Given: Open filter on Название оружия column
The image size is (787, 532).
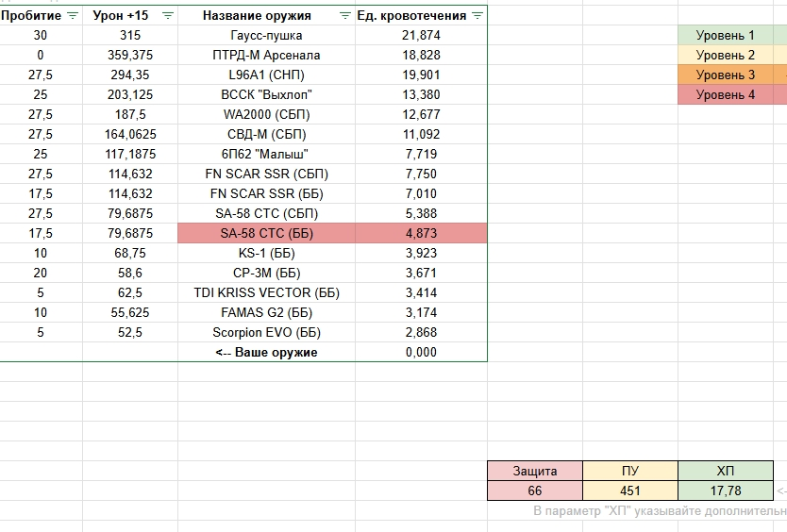Looking at the screenshot, I should (344, 16).
